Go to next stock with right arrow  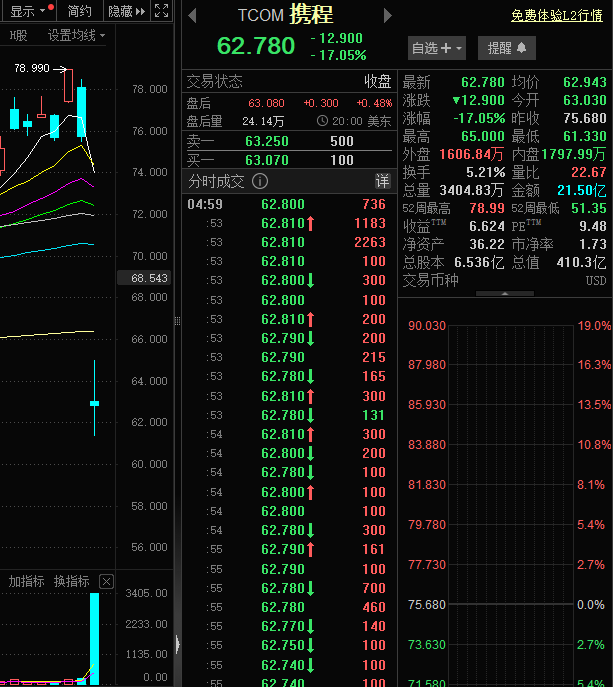click(x=388, y=15)
